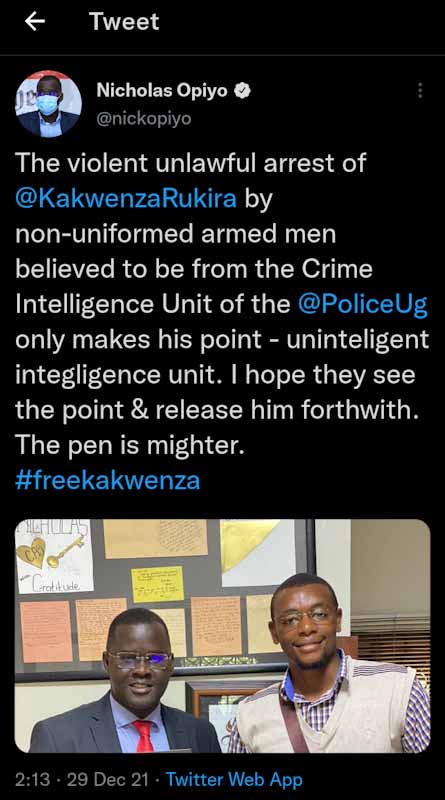Open Nicholas Opiyo's profile avatar
Viewport: 445px width, 800px height.
(x=48, y=104)
